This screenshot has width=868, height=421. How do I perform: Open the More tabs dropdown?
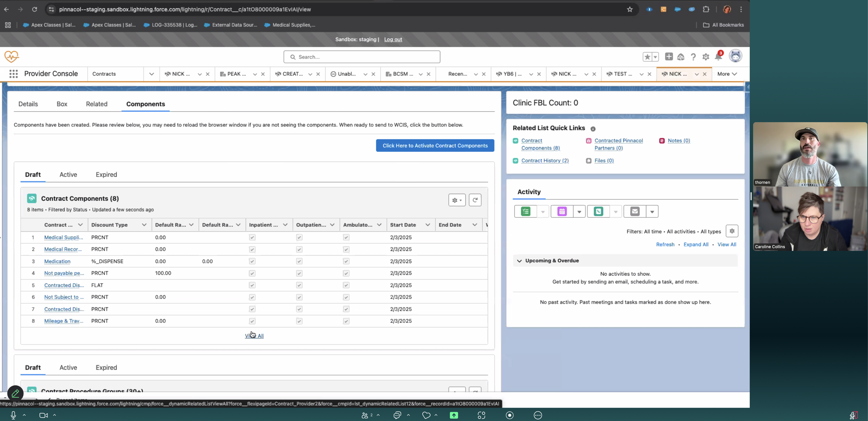click(x=727, y=74)
